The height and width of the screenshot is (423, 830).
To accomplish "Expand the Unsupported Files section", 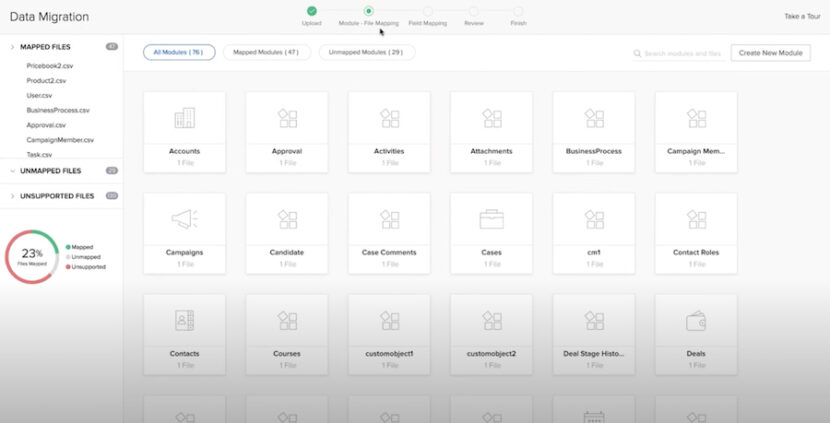I will pos(12,196).
